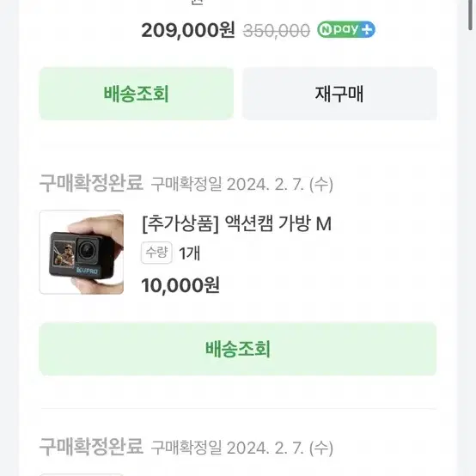This screenshot has height=476, width=476.
Task: Tap the 1개 quantity text
Action: [189, 253]
